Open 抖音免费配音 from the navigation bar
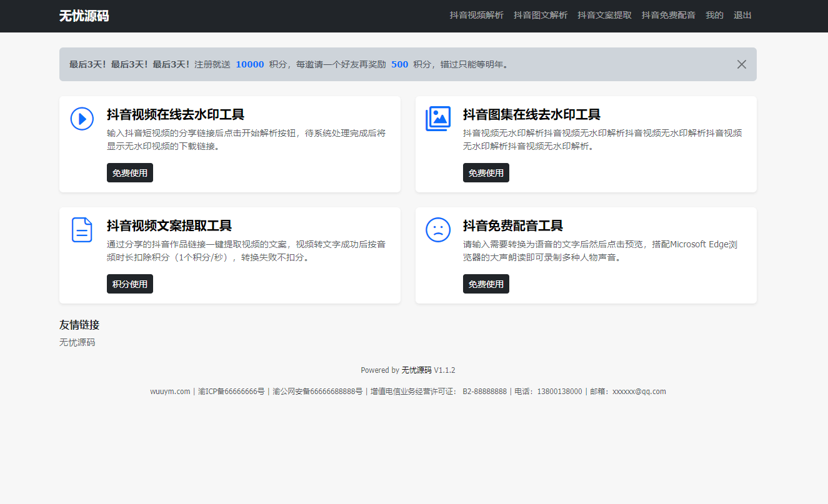The height and width of the screenshot is (504, 828). pyautogui.click(x=668, y=15)
